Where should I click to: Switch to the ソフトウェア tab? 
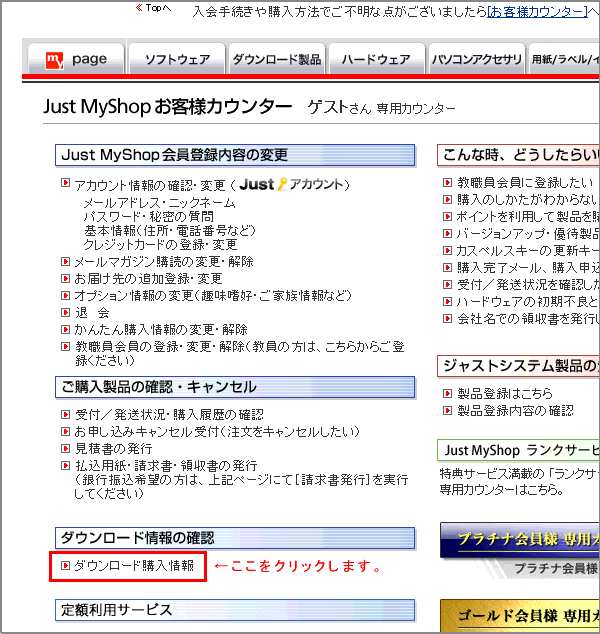177,60
